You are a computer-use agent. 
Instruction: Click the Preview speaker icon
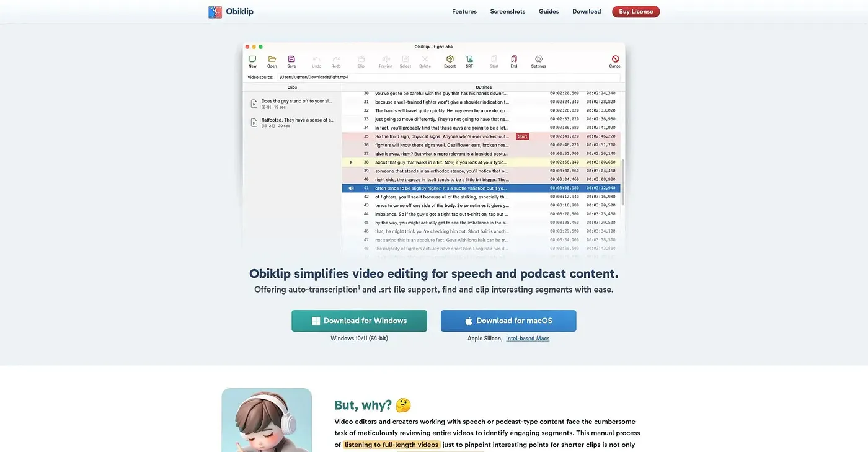(386, 59)
